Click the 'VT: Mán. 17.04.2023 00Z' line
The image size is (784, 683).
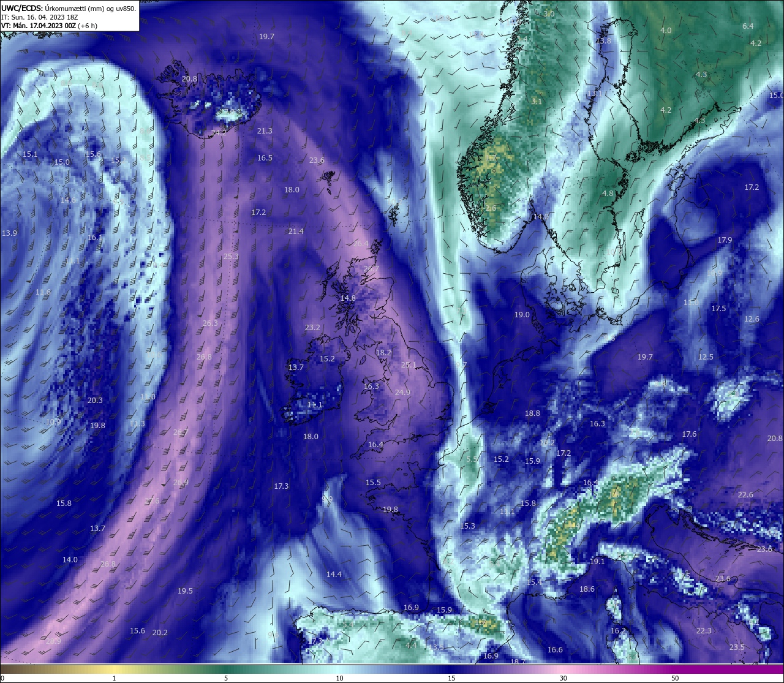(x=50, y=26)
